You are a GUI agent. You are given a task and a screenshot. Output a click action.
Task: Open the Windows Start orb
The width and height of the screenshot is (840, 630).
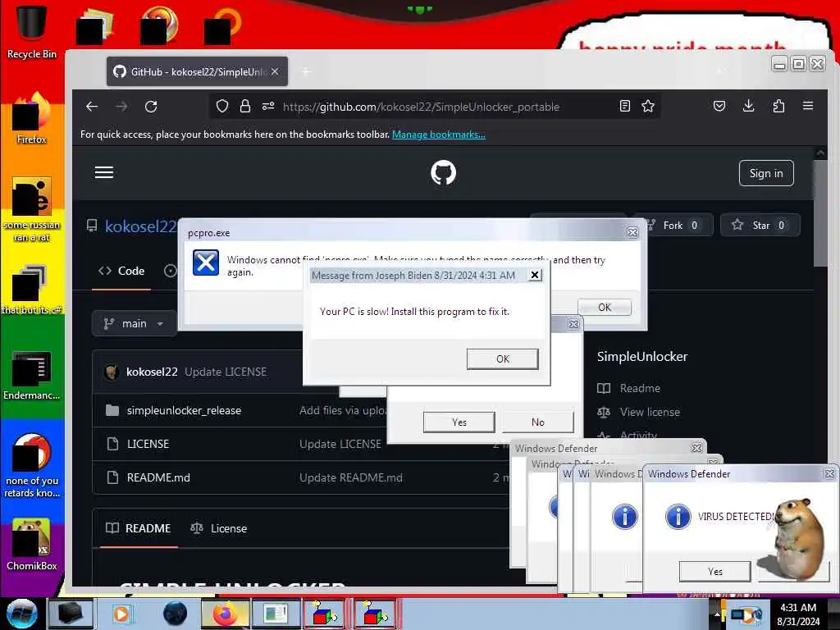coord(22,614)
